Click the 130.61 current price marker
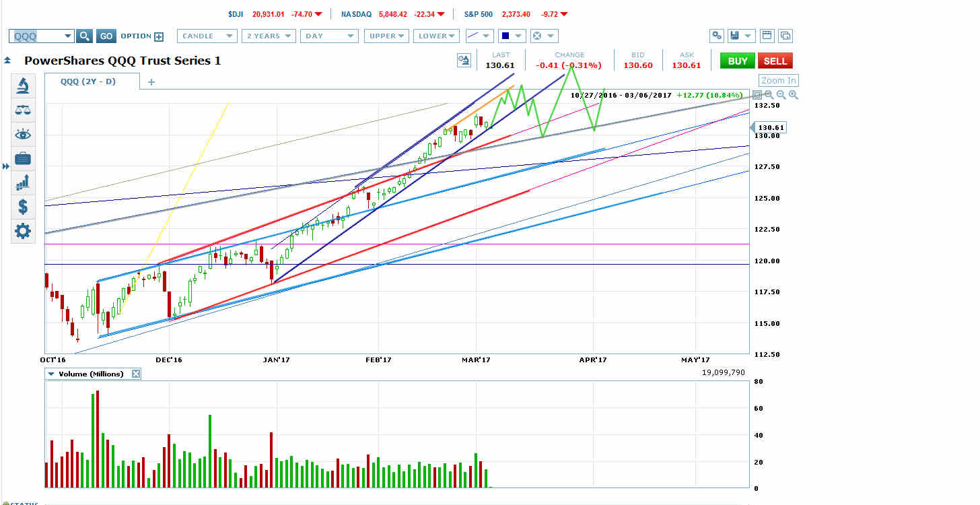 [x=767, y=127]
